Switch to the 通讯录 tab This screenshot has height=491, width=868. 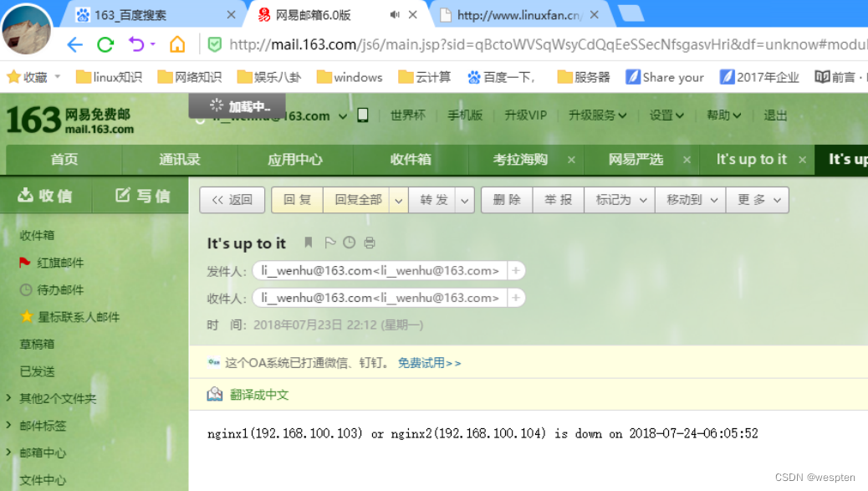point(180,160)
